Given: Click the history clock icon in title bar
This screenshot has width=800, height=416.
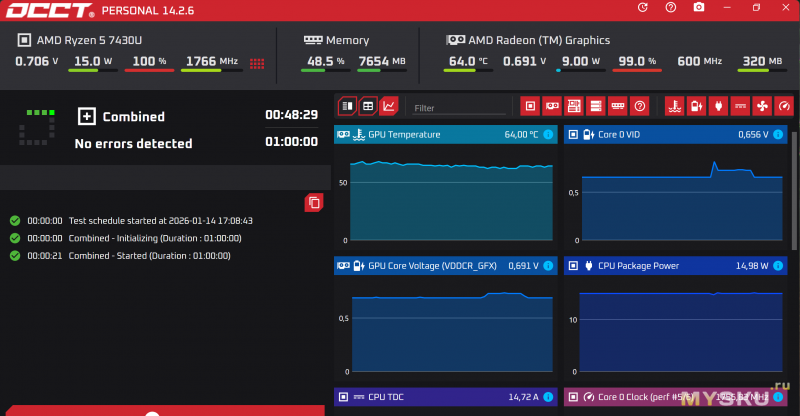Looking at the screenshot, I should (642, 8).
